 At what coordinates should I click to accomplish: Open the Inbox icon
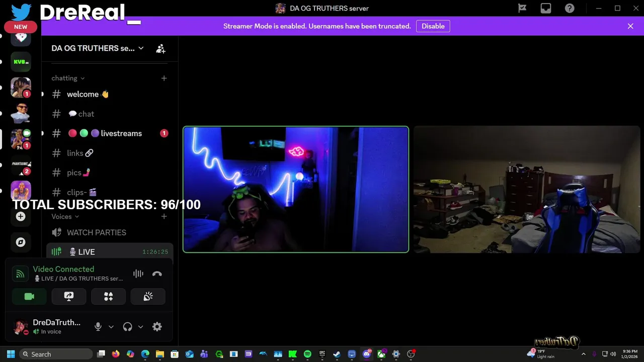[x=546, y=8]
